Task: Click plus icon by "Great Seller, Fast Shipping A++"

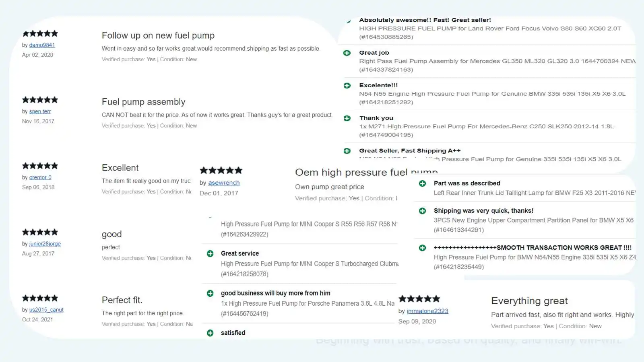Action: point(347,151)
